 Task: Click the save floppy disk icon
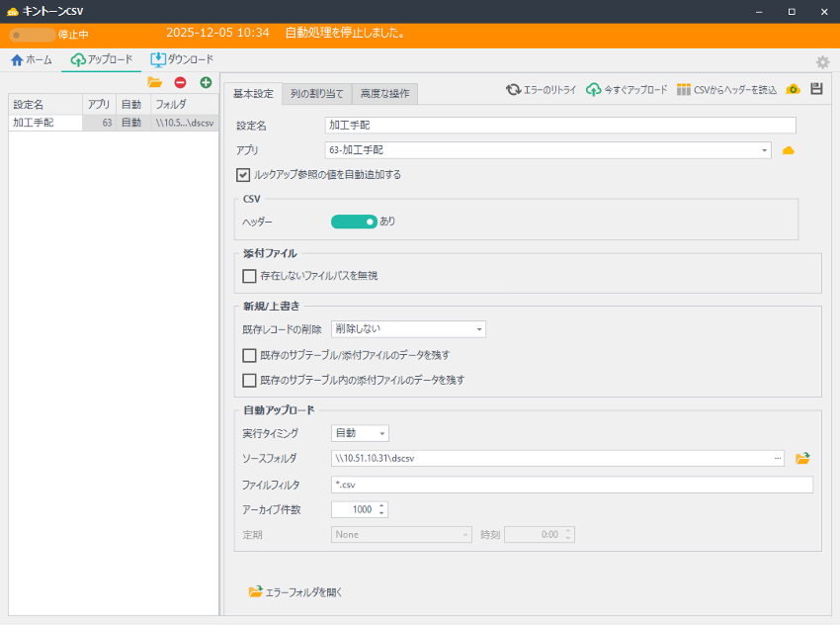(x=816, y=89)
